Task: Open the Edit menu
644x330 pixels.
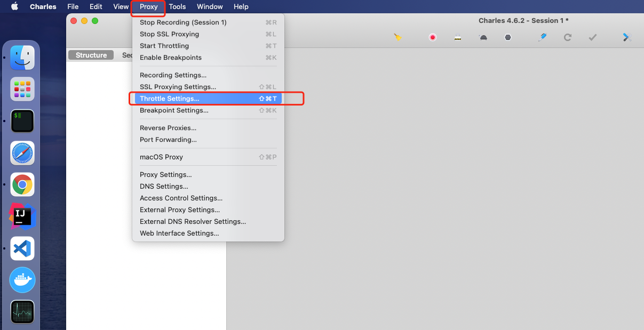Action: pos(96,6)
